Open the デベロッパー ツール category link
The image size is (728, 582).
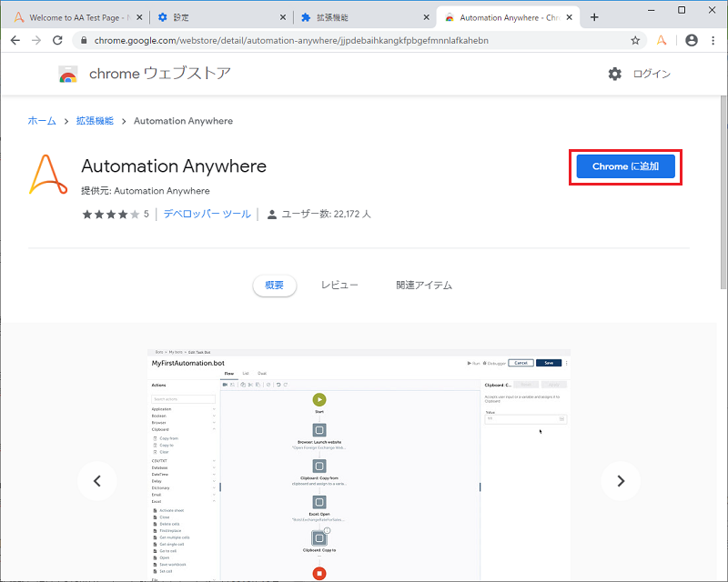click(207, 214)
